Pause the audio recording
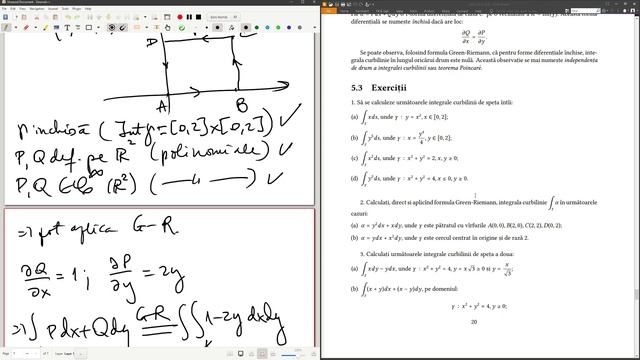Viewport: 640px width, 360px height. pyautogui.click(x=189, y=17)
